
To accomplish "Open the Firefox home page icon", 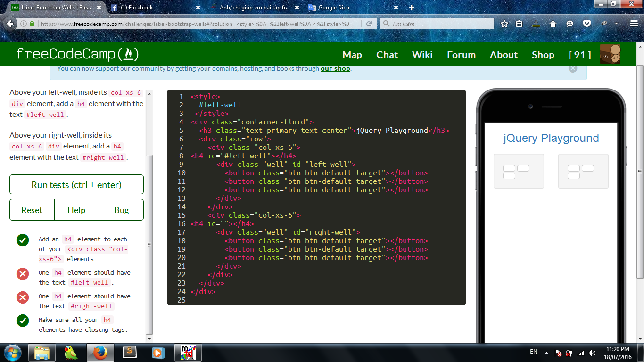I will 553,24.
